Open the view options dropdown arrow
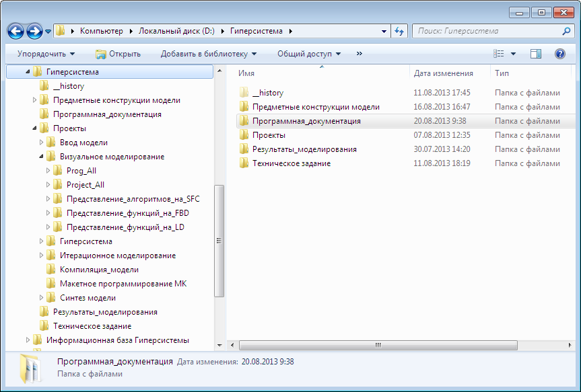 pos(513,54)
